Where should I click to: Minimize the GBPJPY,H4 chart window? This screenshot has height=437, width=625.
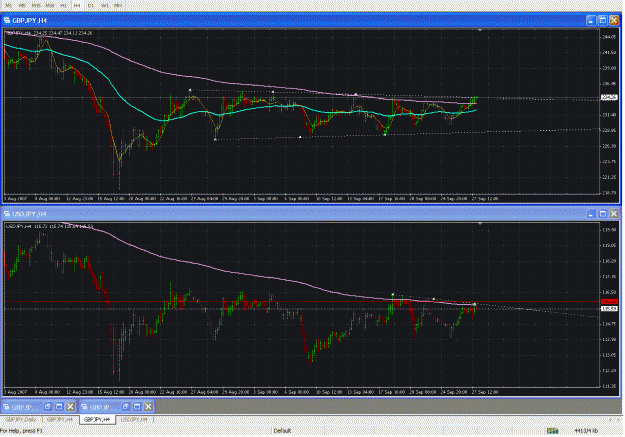tap(591, 20)
